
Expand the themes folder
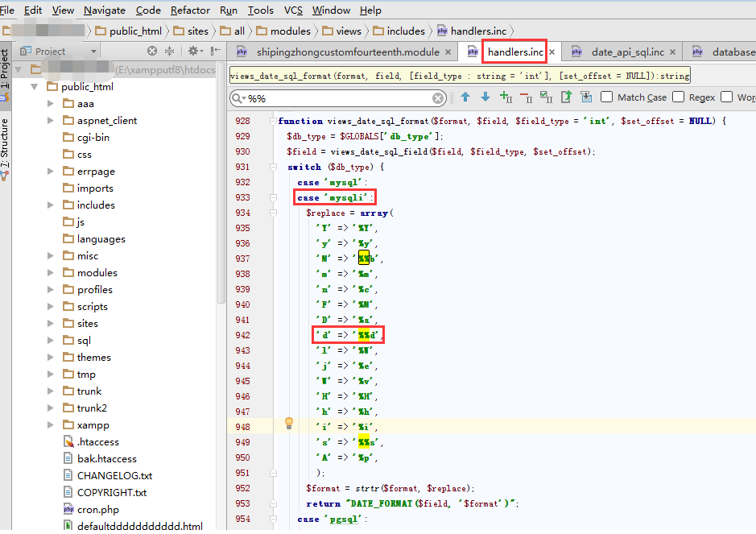(50, 357)
